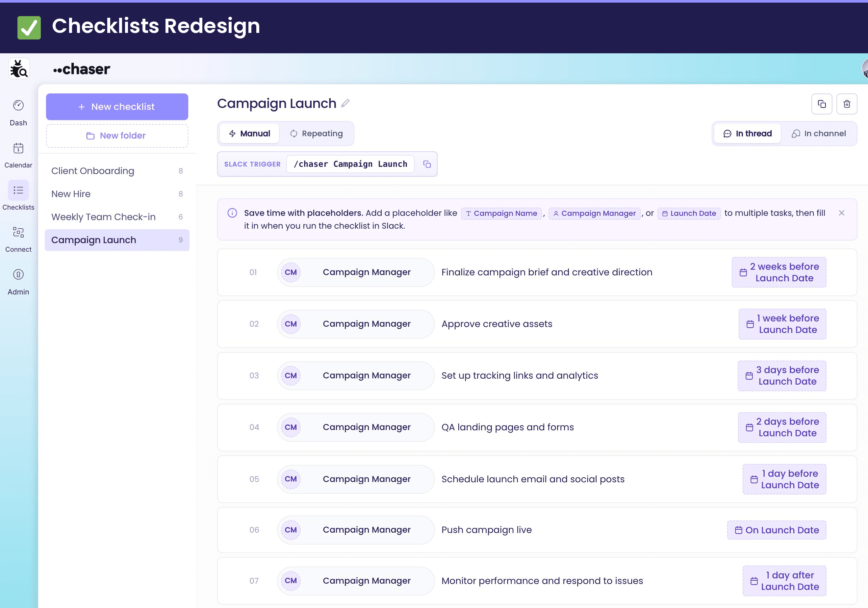The height and width of the screenshot is (608, 868).
Task: Click task text Push campaign live
Action: click(x=487, y=530)
